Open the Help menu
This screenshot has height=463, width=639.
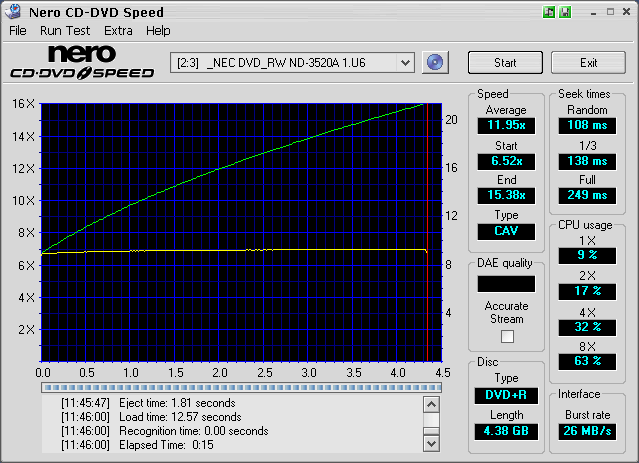coord(158,31)
